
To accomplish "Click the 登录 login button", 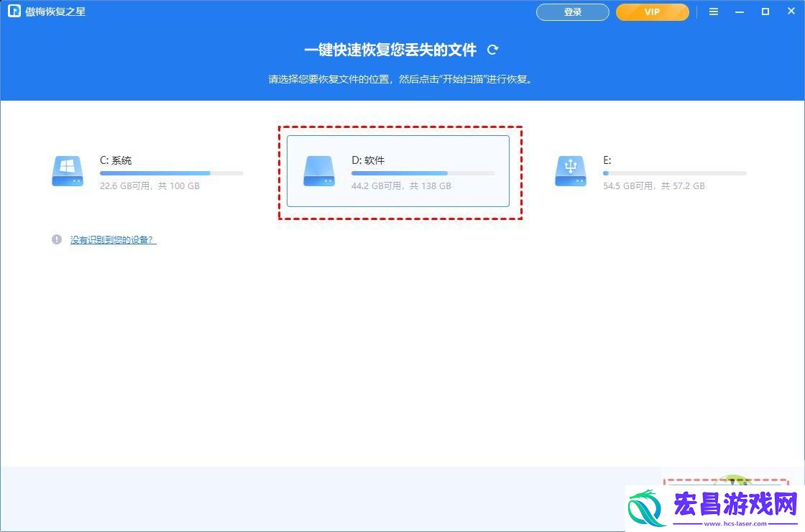I will (x=572, y=12).
